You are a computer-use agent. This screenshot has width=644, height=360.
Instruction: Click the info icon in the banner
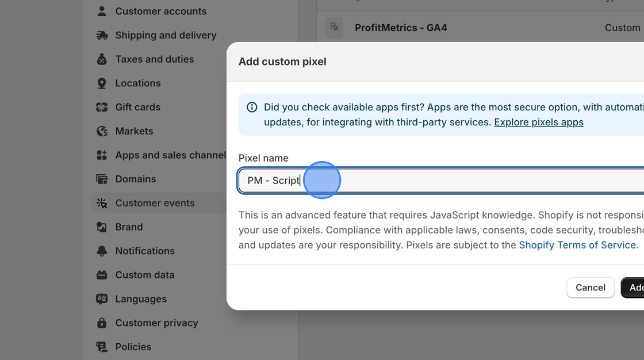tap(251, 107)
